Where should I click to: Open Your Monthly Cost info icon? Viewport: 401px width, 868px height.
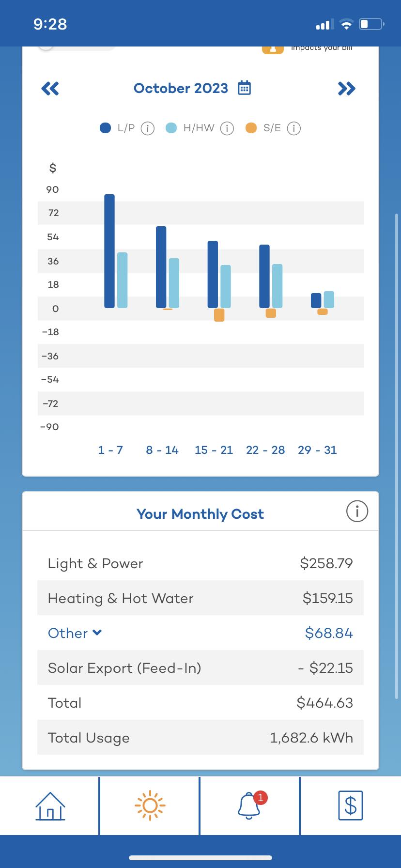tap(357, 511)
